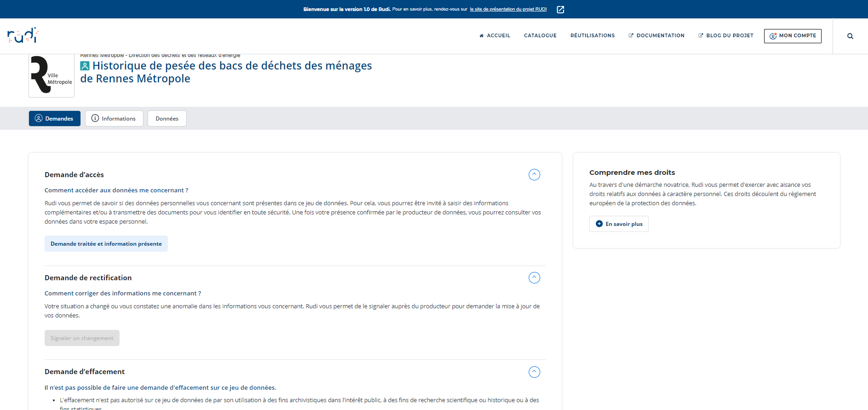Click Signaler un changement button
This screenshot has width=868, height=410.
82,338
